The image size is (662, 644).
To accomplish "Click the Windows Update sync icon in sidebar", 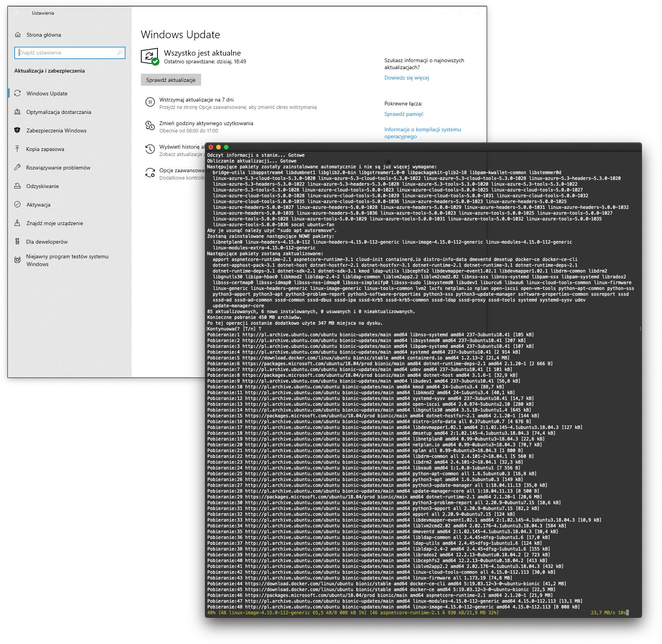I will [17, 93].
